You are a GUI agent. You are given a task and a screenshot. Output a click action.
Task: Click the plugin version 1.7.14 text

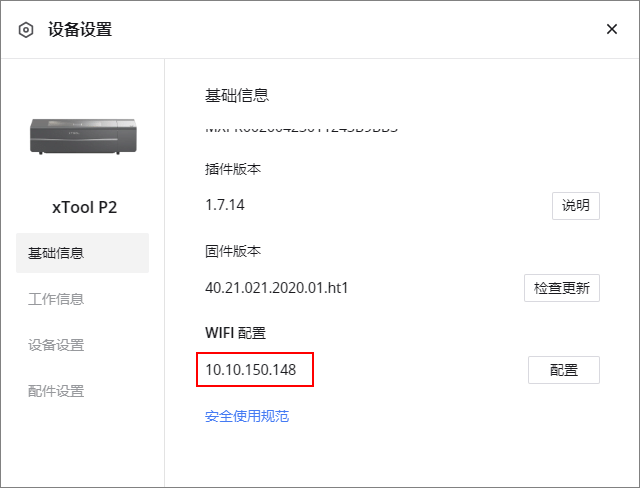[224, 205]
